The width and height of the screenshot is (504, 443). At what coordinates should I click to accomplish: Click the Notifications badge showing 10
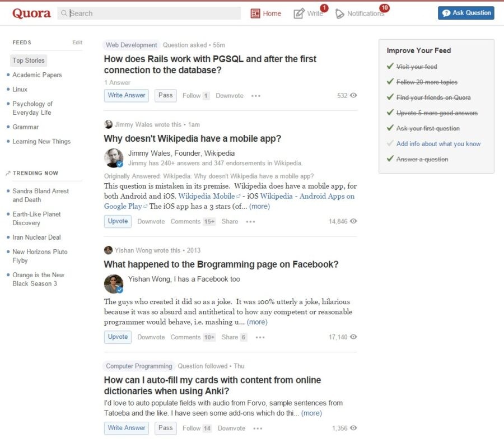click(384, 8)
